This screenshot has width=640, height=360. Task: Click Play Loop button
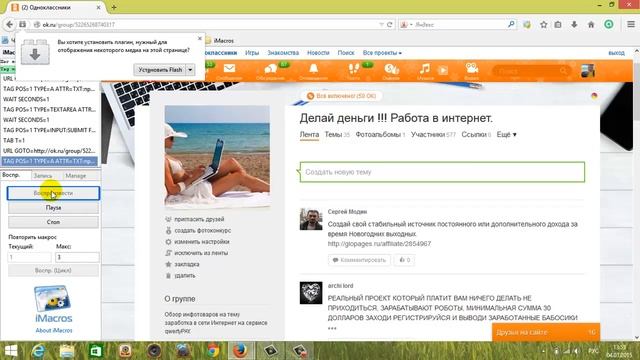[x=53, y=270]
